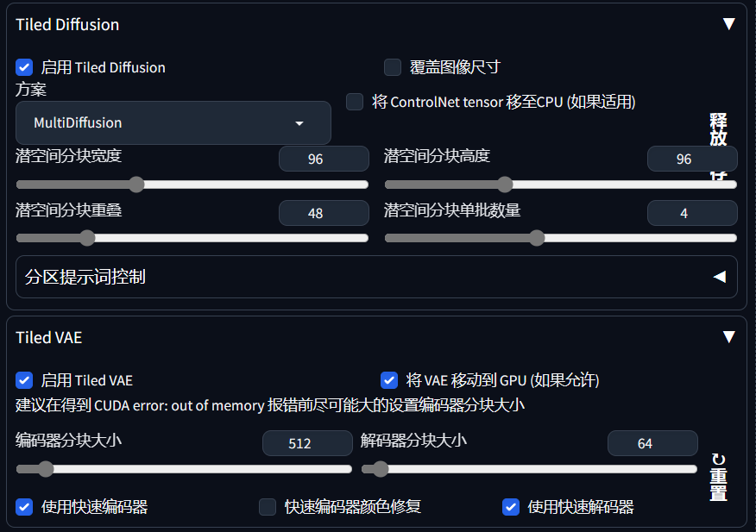Disable the 使用快速解码器 option
Screen dimensions: 756x532
point(511,507)
